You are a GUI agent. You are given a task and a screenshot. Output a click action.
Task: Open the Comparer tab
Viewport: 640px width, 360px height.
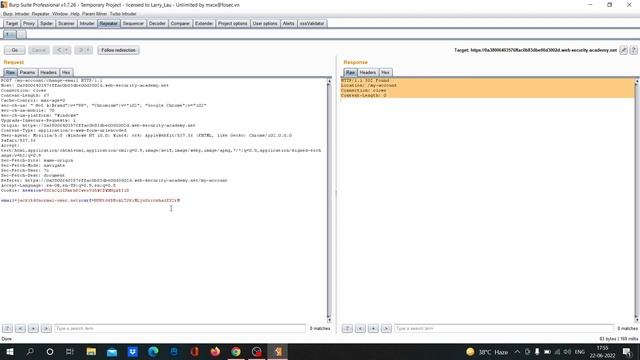180,24
